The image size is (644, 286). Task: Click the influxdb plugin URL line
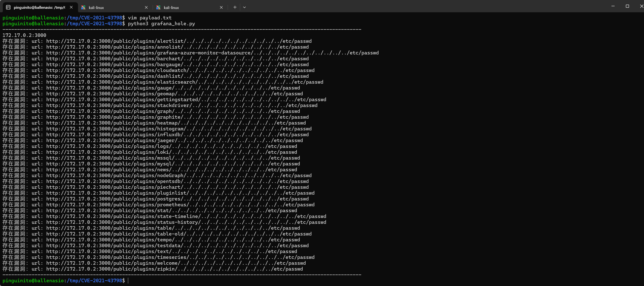pos(155,134)
